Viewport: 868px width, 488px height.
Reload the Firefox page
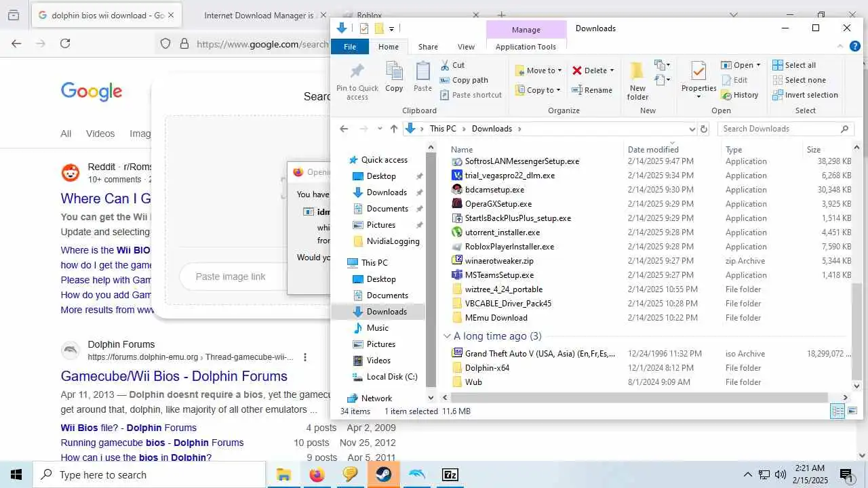tap(65, 43)
